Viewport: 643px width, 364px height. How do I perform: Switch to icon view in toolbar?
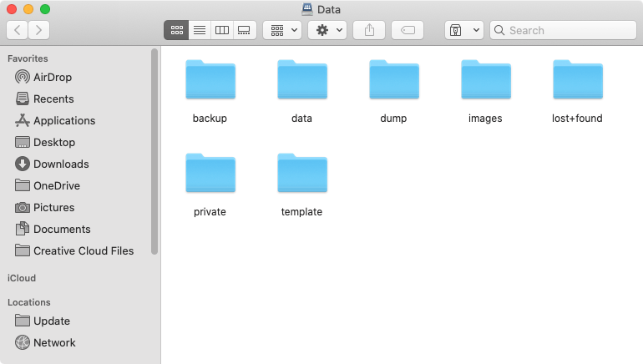pos(176,30)
